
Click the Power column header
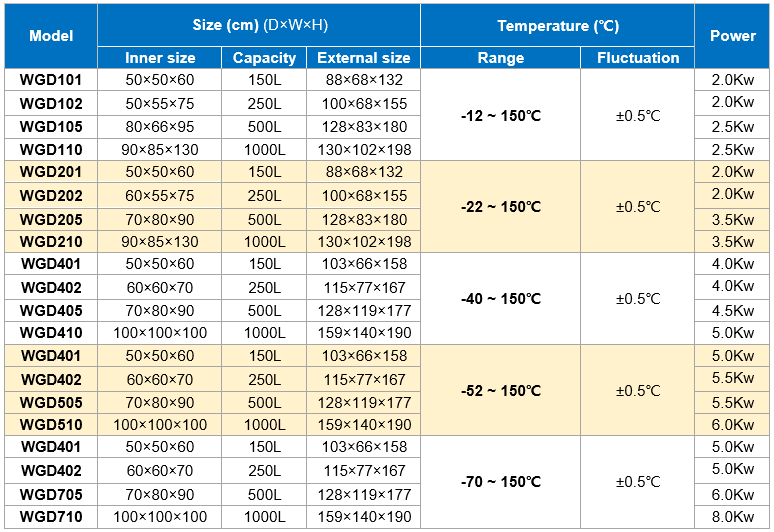732,36
